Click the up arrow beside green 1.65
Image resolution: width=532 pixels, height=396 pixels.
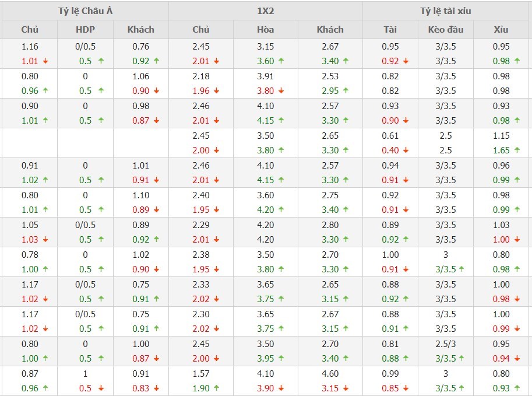[516, 150]
